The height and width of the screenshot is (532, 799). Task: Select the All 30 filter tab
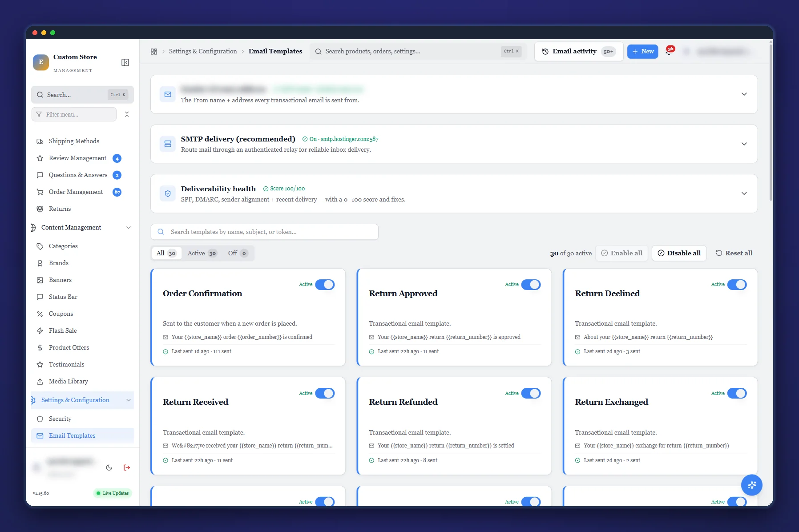(166, 254)
